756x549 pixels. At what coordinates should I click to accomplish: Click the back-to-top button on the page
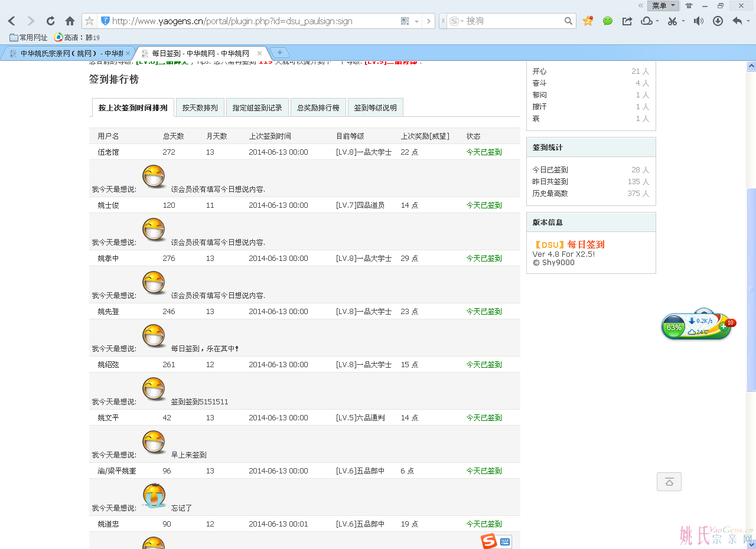coord(669,482)
